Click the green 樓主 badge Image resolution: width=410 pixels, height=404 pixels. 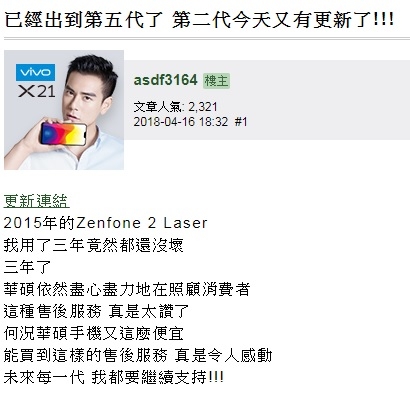pyautogui.click(x=217, y=81)
